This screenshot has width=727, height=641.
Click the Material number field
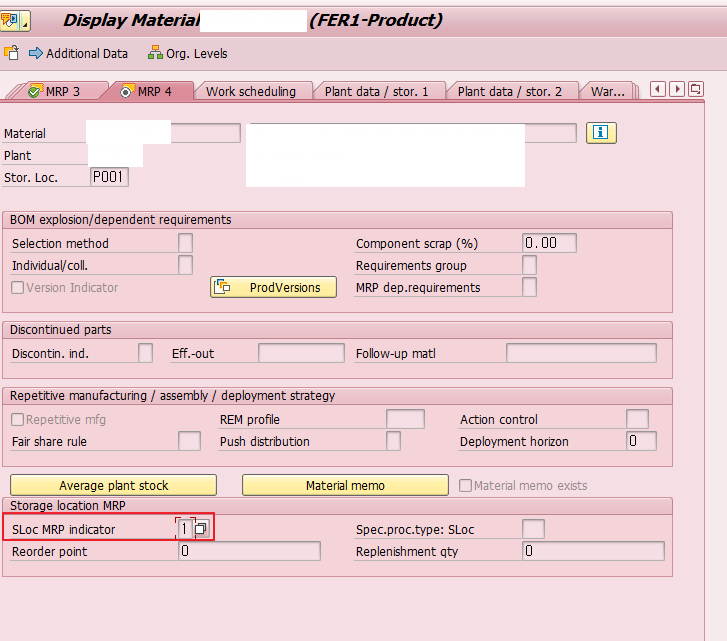tap(163, 133)
